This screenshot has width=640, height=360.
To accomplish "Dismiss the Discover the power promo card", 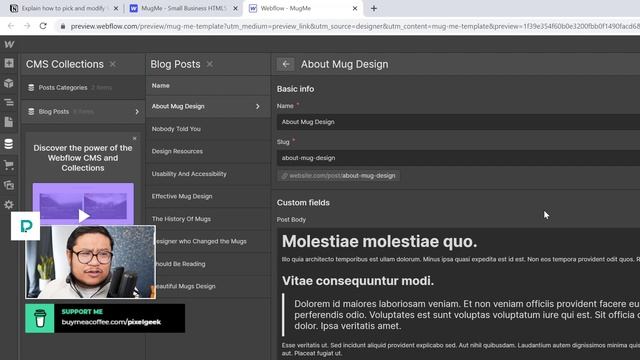I will pyautogui.click(x=134, y=138).
